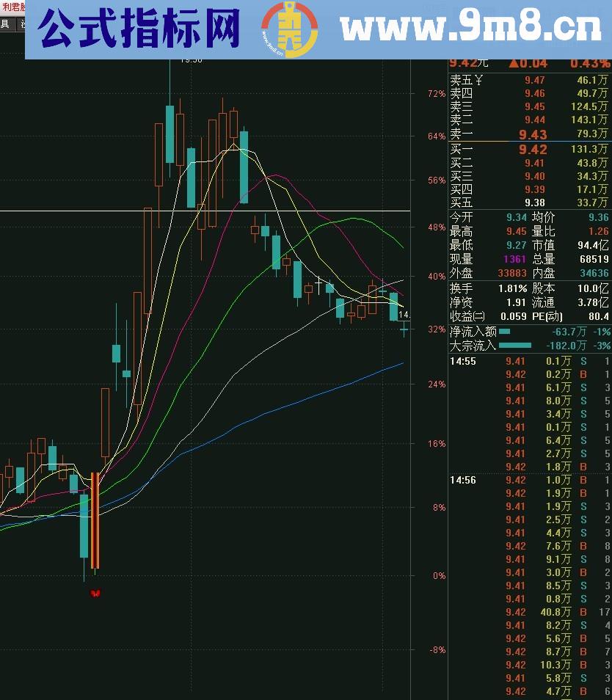Toggle the 72% axis label to price scale

tap(438, 94)
